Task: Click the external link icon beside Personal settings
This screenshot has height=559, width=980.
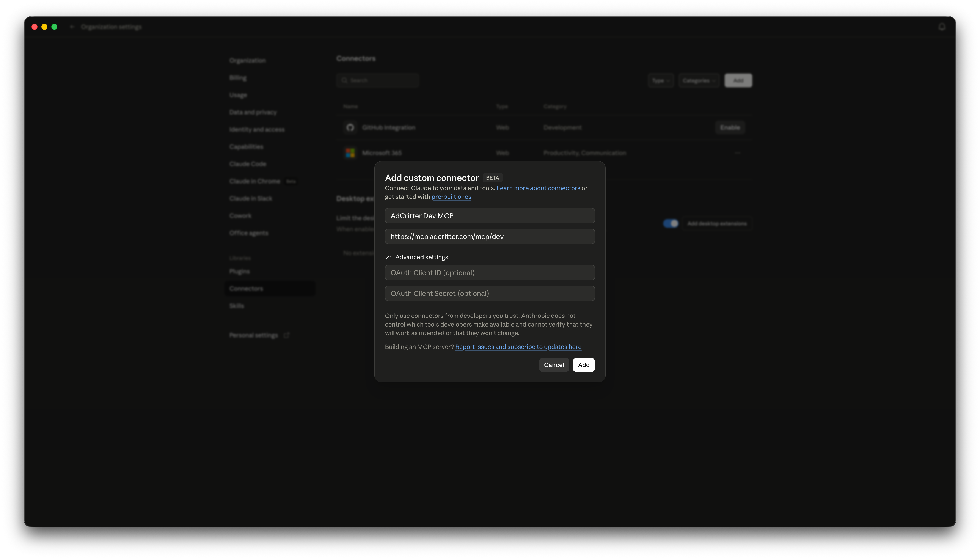Action: (286, 335)
